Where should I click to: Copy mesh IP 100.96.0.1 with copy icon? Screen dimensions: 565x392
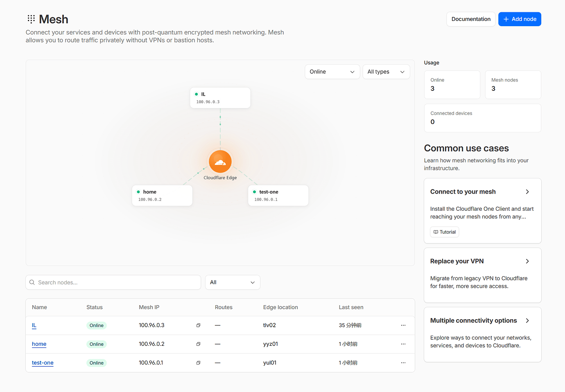198,363
